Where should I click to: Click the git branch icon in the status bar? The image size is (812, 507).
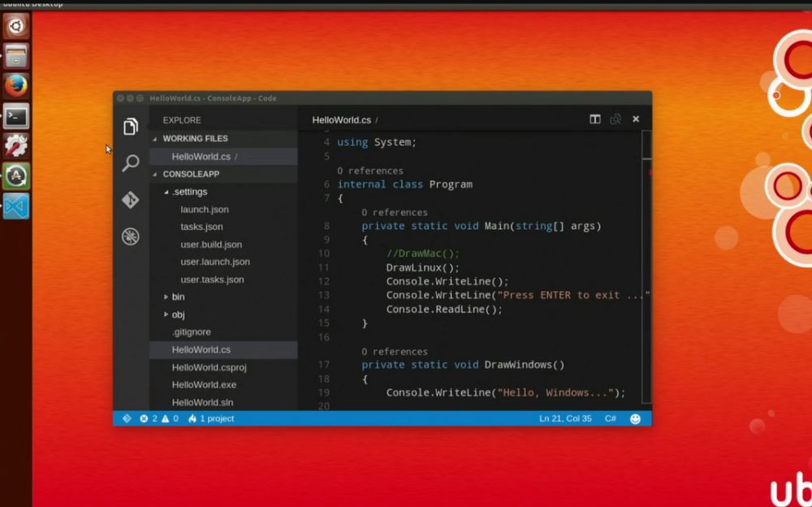pos(127,418)
